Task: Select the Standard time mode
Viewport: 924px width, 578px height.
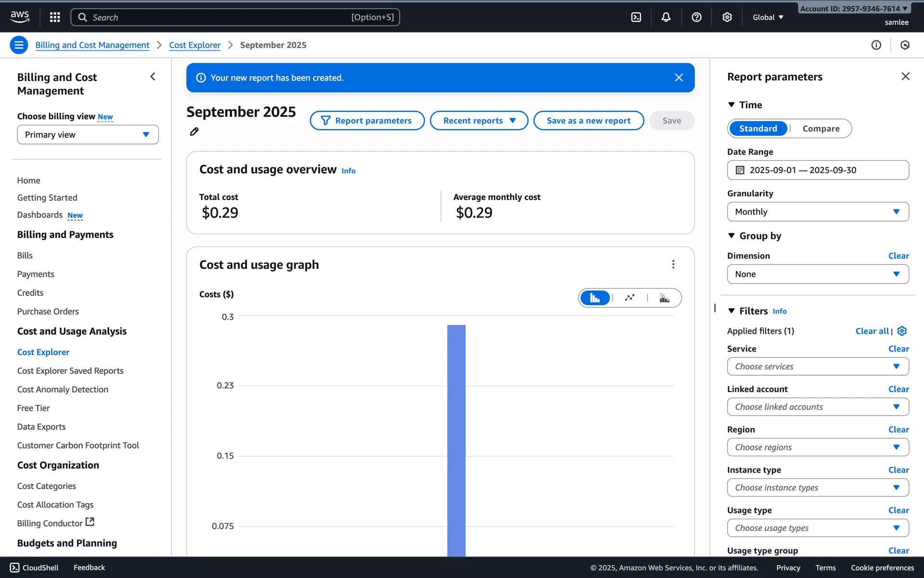Action: 758,129
